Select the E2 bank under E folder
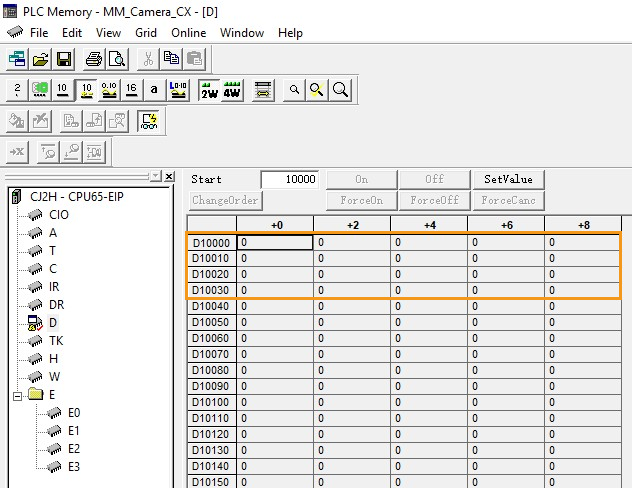632x488 pixels. click(x=73, y=448)
